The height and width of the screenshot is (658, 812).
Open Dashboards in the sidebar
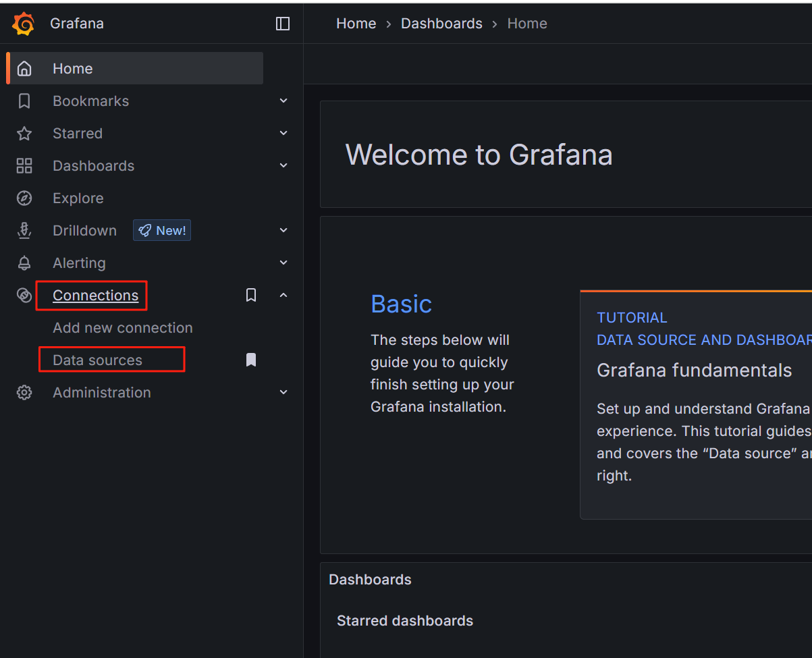(x=94, y=166)
